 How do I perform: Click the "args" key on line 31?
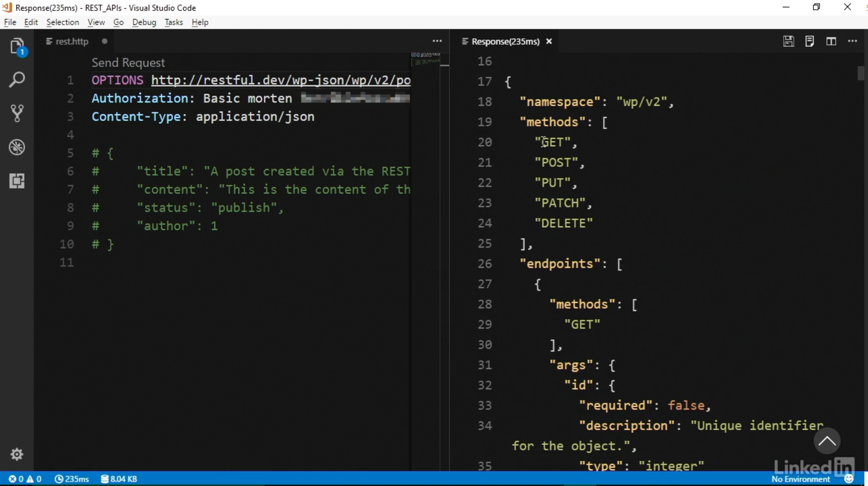pos(571,365)
